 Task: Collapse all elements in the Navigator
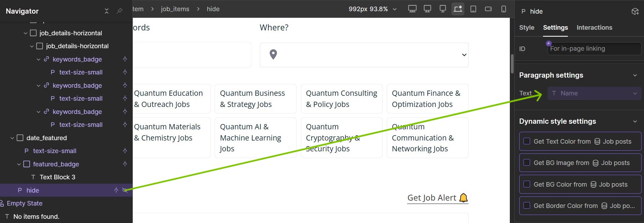[107, 11]
